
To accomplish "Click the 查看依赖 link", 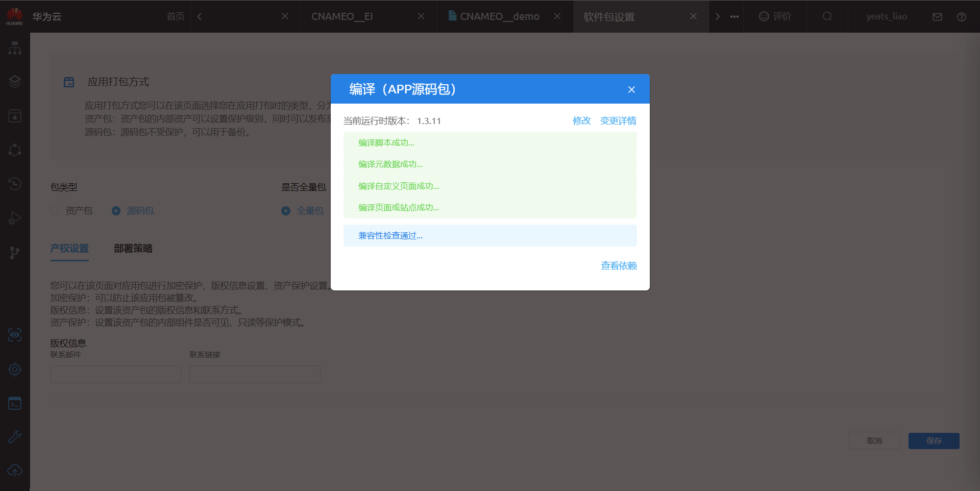I will coord(619,266).
